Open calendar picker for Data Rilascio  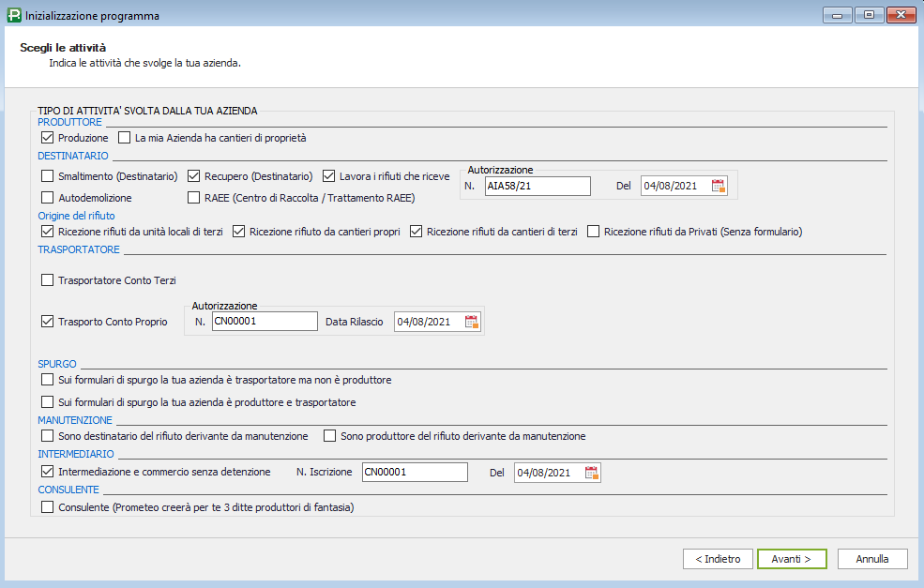[472, 322]
